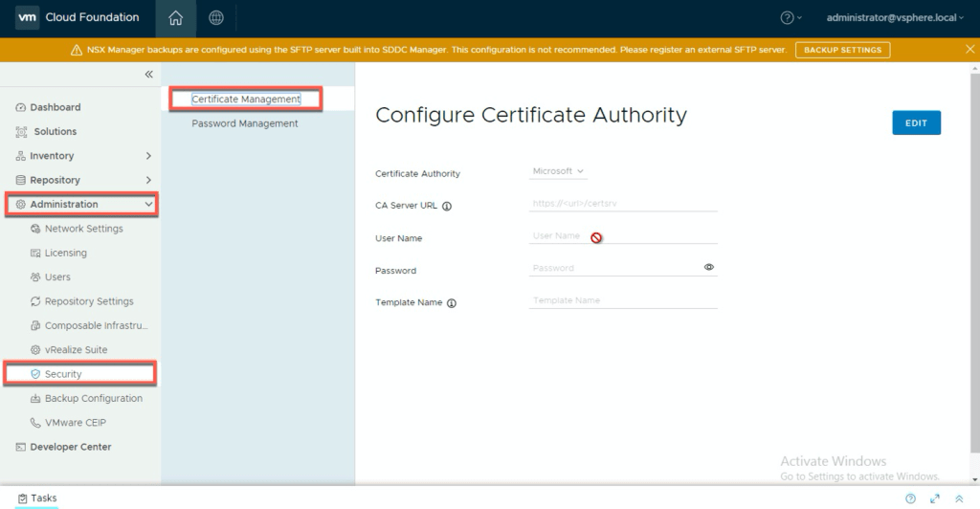Select the Password Management tab
This screenshot has width=980, height=509.
point(244,123)
